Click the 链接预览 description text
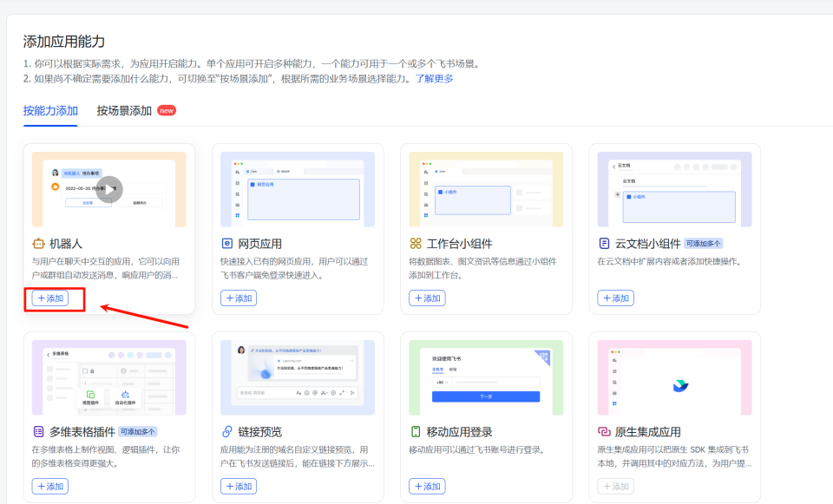Viewport: 833px width, 504px height. tap(298, 456)
